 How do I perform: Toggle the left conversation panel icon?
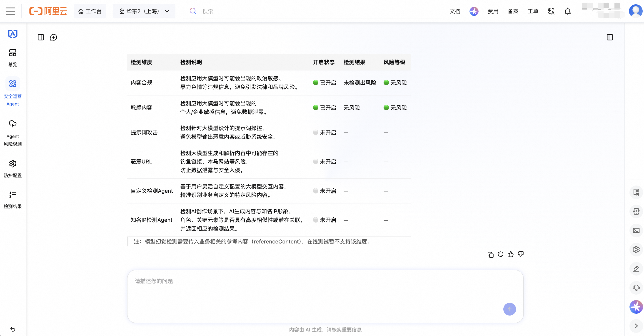pyautogui.click(x=41, y=37)
